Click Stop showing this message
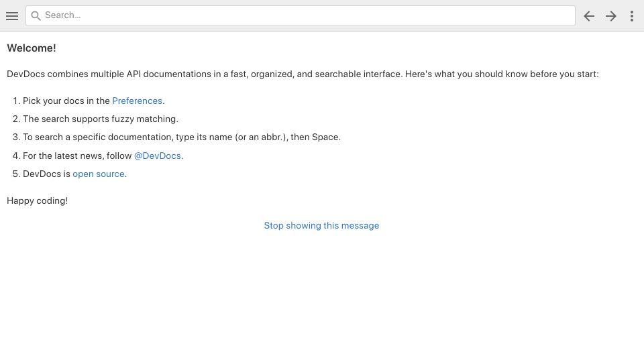Viewport: 644px width, 362px height. coord(321,225)
